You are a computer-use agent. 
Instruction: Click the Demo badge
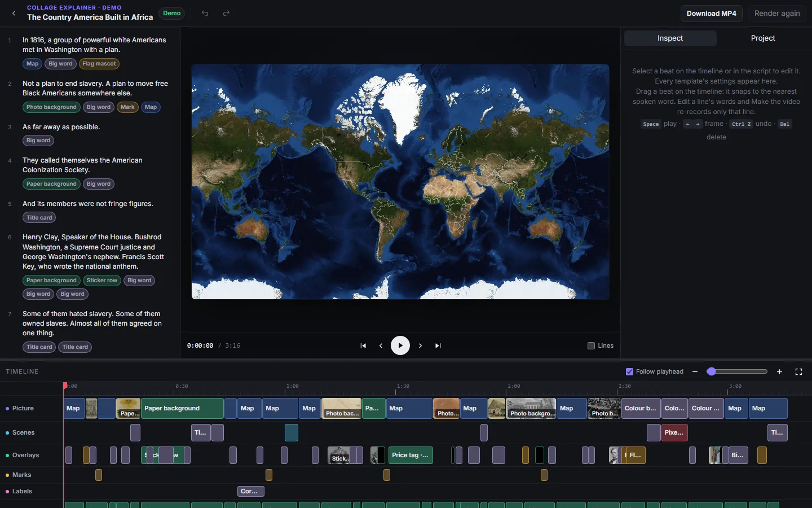[x=171, y=13]
